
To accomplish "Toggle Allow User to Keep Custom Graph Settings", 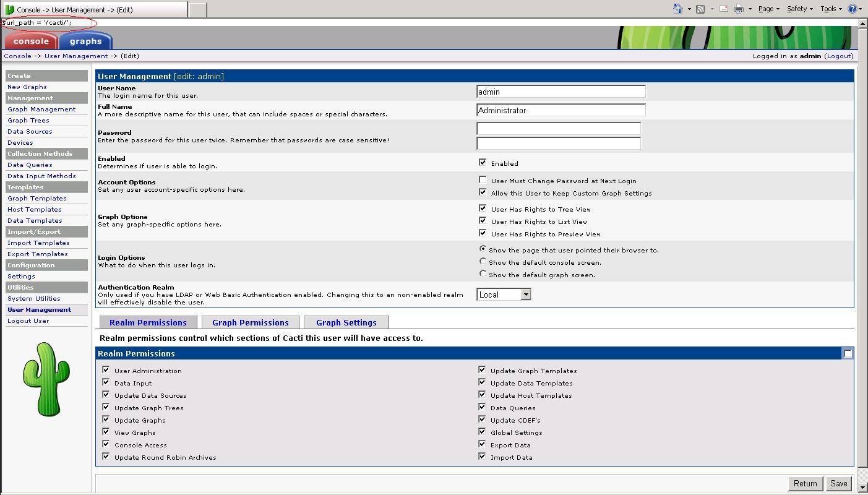I will (483, 192).
